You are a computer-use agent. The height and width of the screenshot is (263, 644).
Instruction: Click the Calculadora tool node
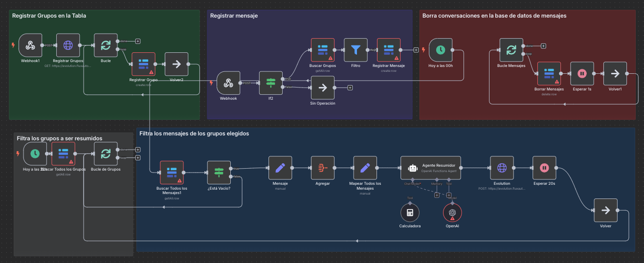[410, 213]
